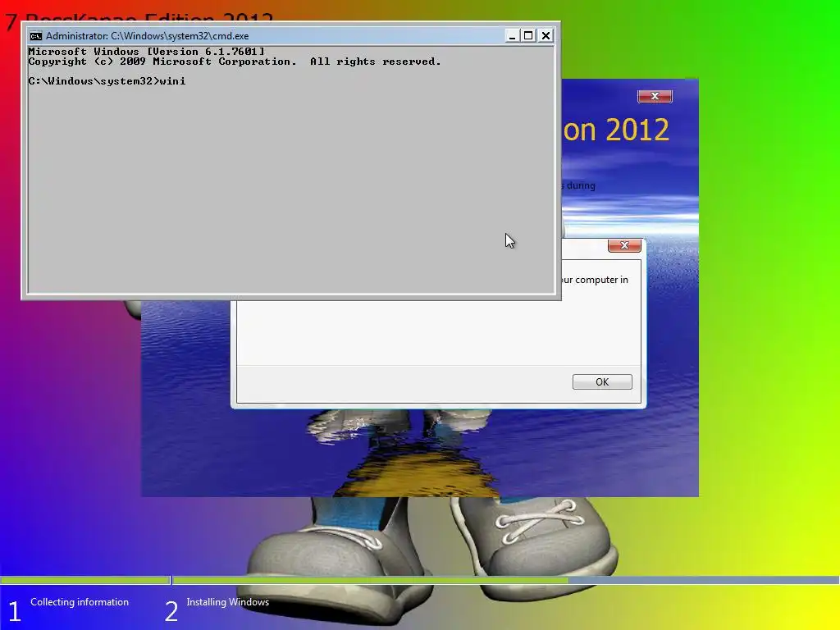This screenshot has height=630, width=840.
Task: Minimize the Administrator cmd.exe window
Action: [512, 36]
